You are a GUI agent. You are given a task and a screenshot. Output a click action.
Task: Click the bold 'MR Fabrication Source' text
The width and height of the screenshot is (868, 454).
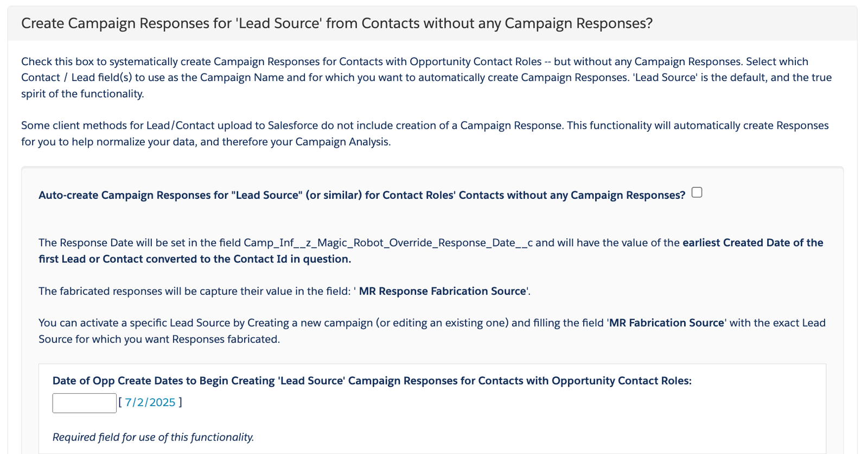pyautogui.click(x=667, y=323)
